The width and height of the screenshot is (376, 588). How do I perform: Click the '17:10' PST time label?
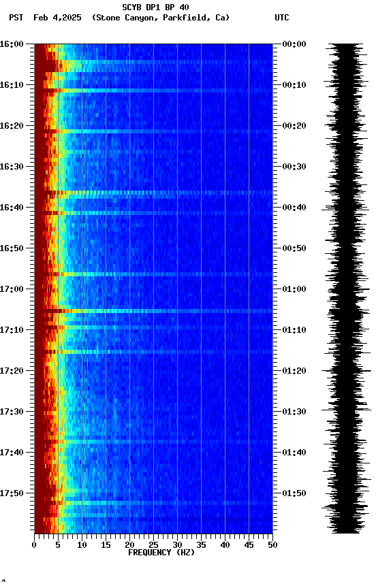[x=12, y=330]
